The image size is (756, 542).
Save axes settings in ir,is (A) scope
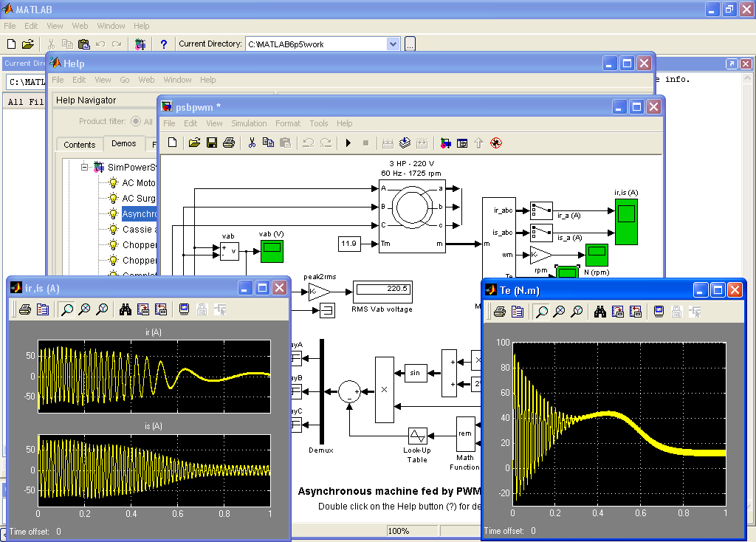pyautogui.click(x=142, y=309)
